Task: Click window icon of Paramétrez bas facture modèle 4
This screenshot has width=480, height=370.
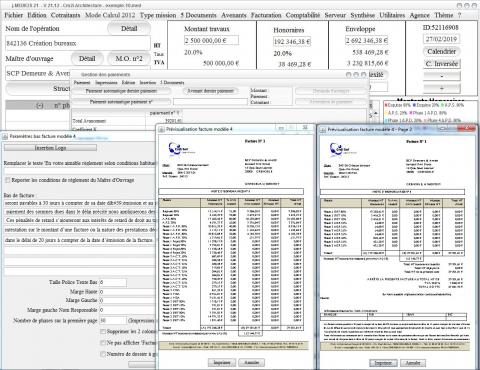Action: pyautogui.click(x=5, y=136)
